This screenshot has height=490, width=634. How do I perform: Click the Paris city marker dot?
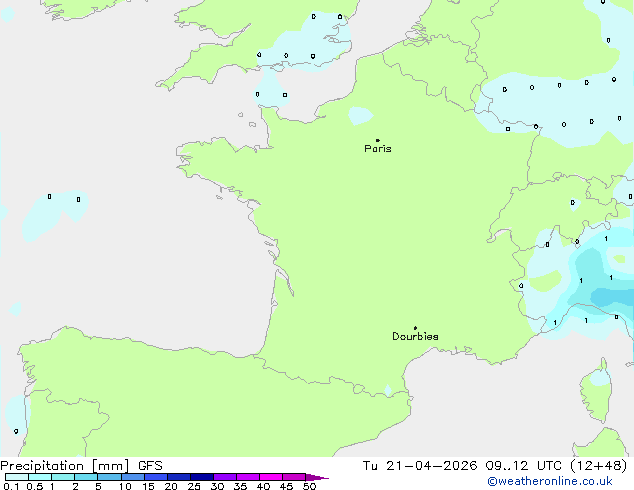[377, 140]
